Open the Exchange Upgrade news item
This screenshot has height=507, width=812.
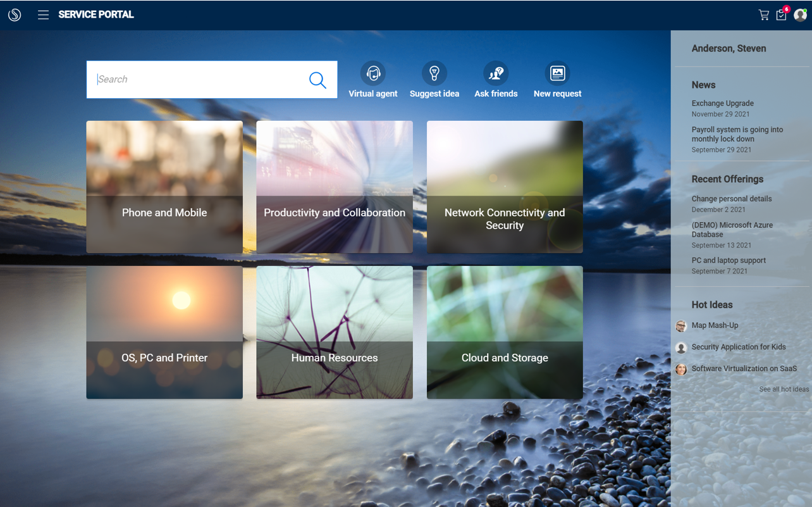tap(722, 103)
